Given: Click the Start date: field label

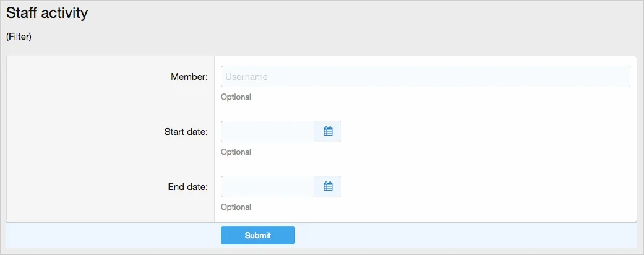Looking at the screenshot, I should coord(186,132).
